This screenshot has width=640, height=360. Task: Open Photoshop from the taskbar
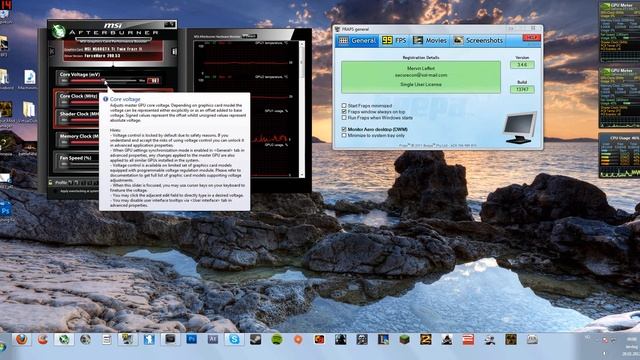pyautogui.click(x=191, y=339)
